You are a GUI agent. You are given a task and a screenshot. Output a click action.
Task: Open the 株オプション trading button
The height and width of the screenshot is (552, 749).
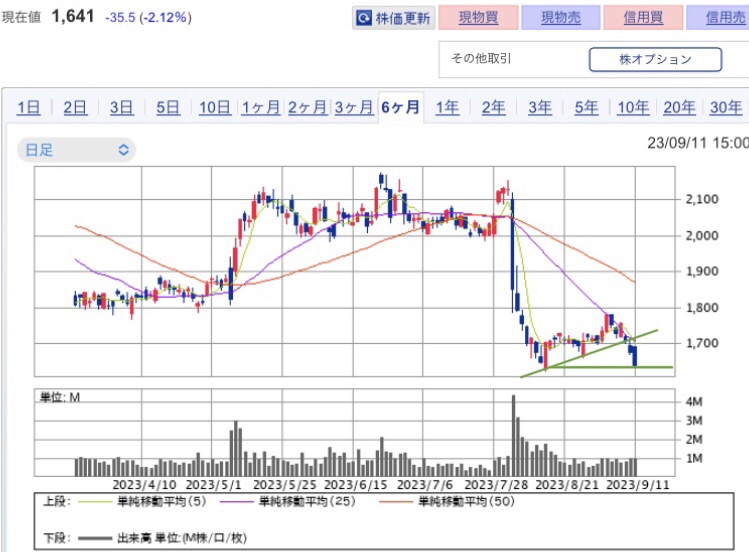[655, 59]
